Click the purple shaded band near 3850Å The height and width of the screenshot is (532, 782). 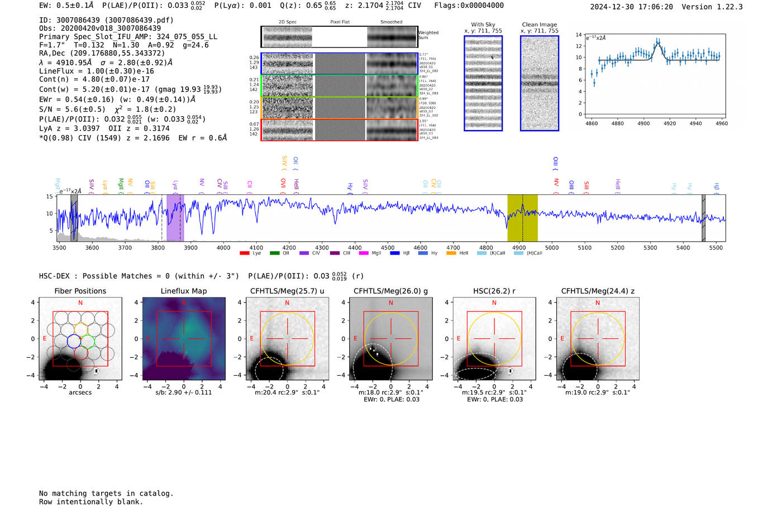(x=174, y=218)
